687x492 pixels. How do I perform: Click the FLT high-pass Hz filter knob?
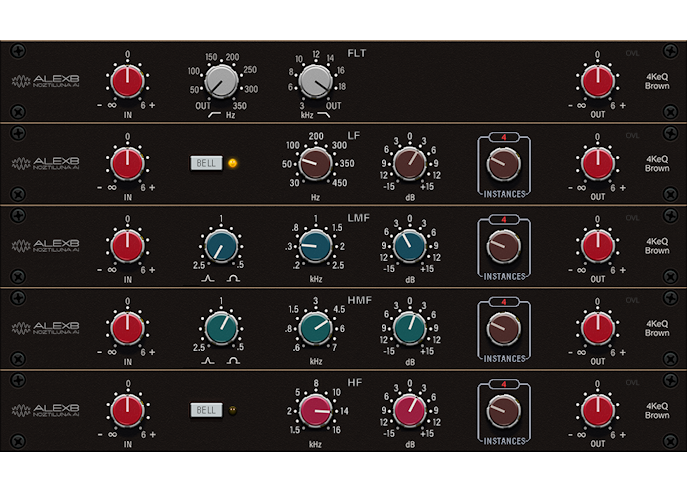point(221,81)
